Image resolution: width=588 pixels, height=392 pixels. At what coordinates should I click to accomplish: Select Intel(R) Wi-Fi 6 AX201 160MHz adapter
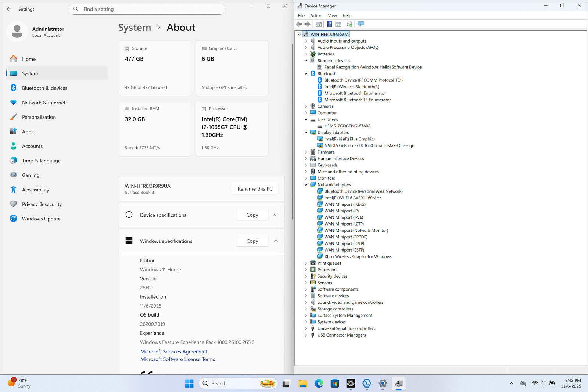point(352,198)
